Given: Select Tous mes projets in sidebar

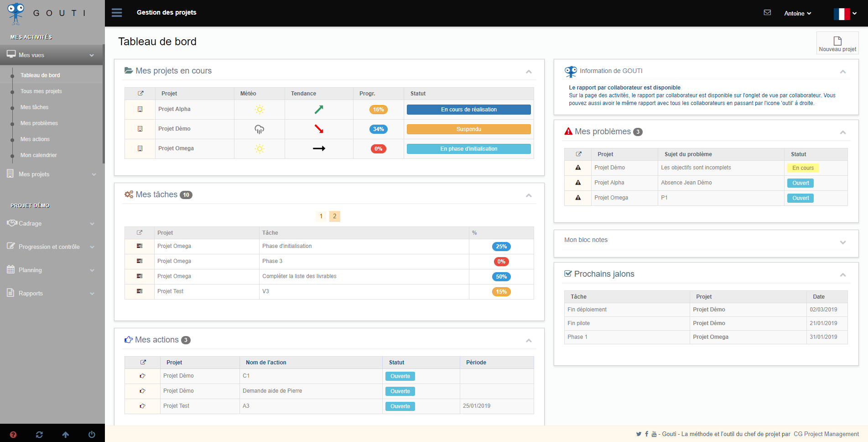Looking at the screenshot, I should (x=41, y=91).
